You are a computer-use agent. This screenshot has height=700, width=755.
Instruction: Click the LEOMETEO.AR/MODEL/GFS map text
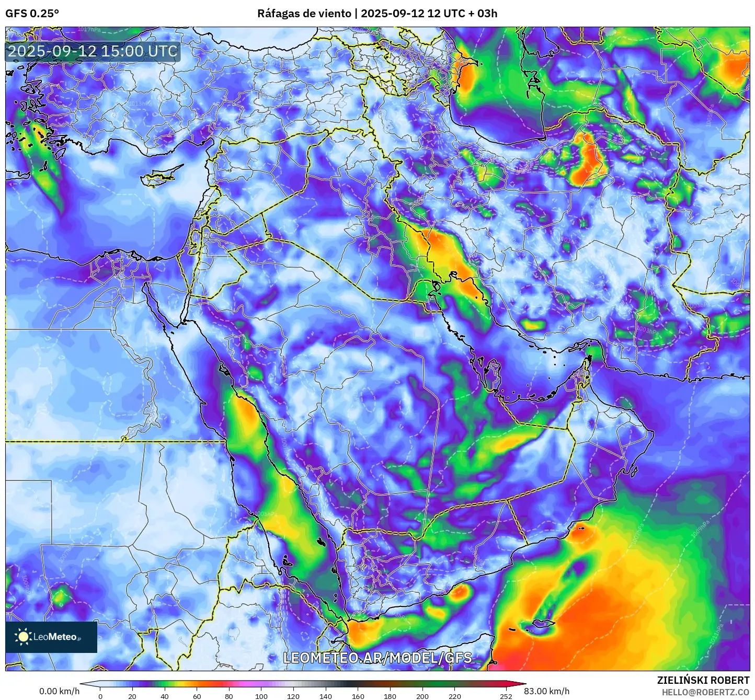tap(377, 658)
